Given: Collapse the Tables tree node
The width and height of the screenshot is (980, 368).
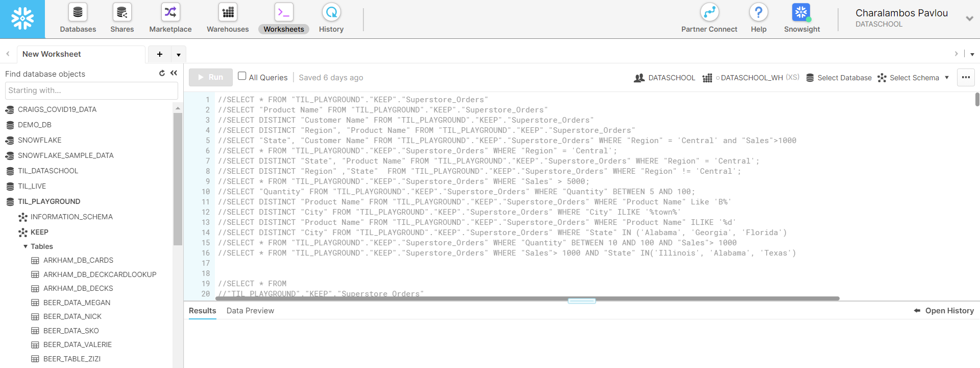Looking at the screenshot, I should [26, 246].
